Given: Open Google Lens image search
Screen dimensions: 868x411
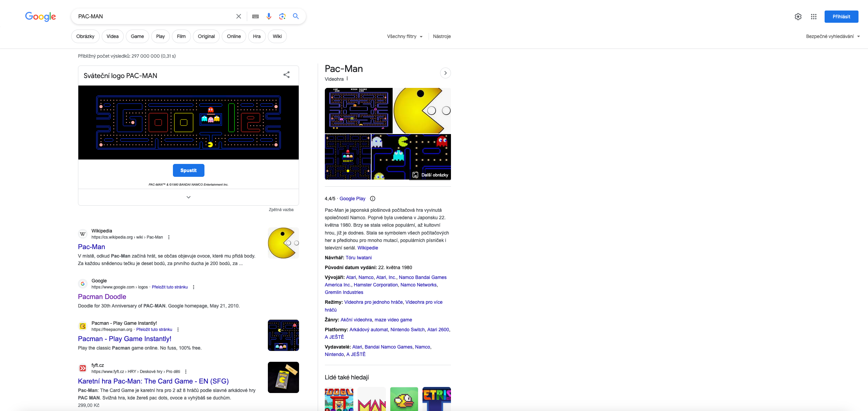Looking at the screenshot, I should [x=282, y=16].
